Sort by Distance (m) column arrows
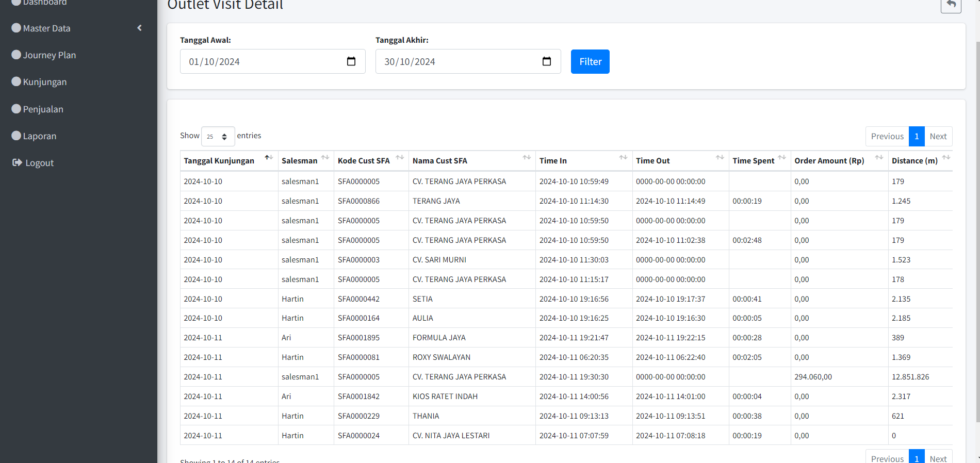The image size is (980, 463). pyautogui.click(x=946, y=157)
